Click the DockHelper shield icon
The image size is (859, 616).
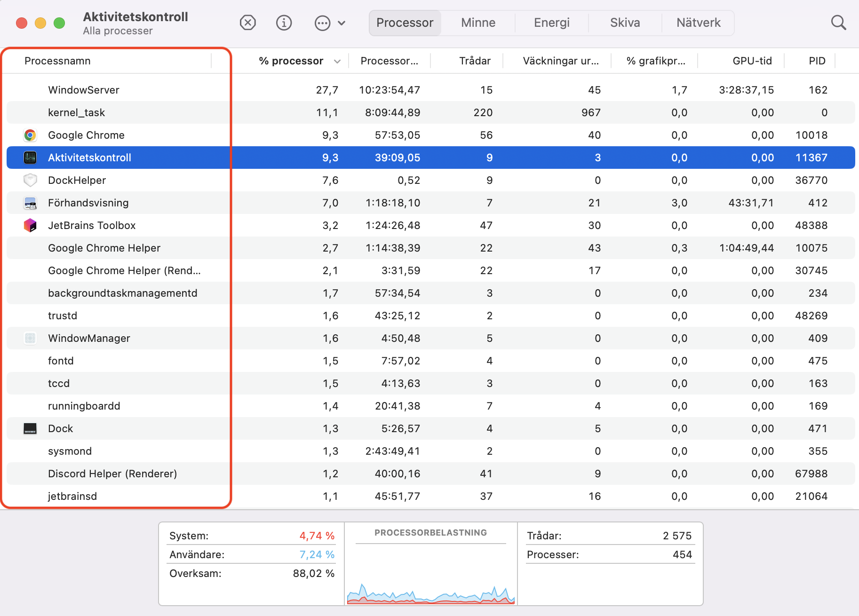coord(30,181)
